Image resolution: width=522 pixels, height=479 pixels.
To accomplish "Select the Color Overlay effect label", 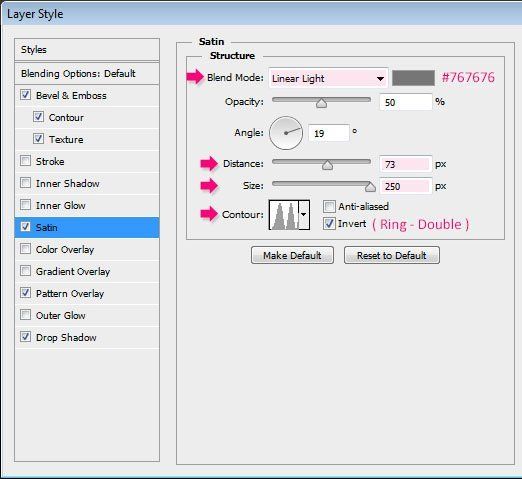I will point(65,249).
